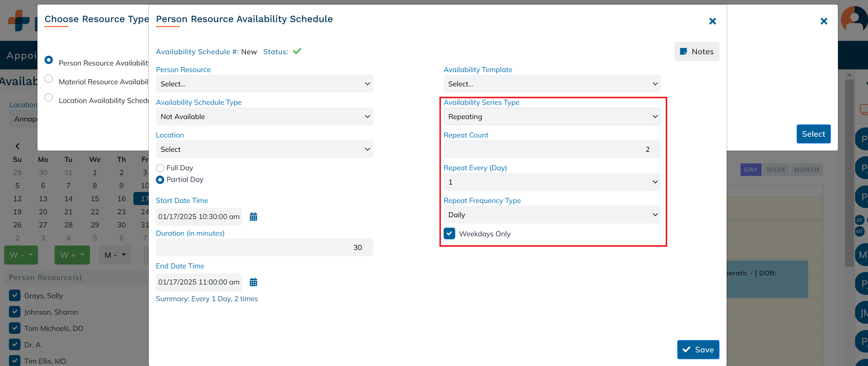
Task: Click the Repeat Count input field
Action: pyautogui.click(x=552, y=149)
